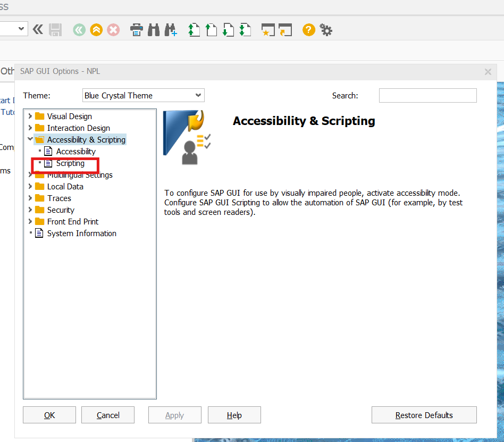Click the Print icon in toolbar

tap(137, 30)
